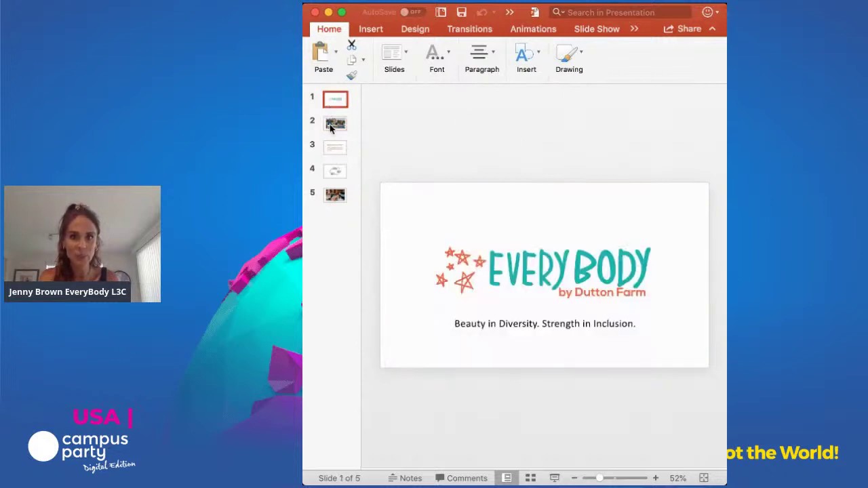Open the Design tab
Viewport: 868px width, 488px height.
tap(415, 28)
